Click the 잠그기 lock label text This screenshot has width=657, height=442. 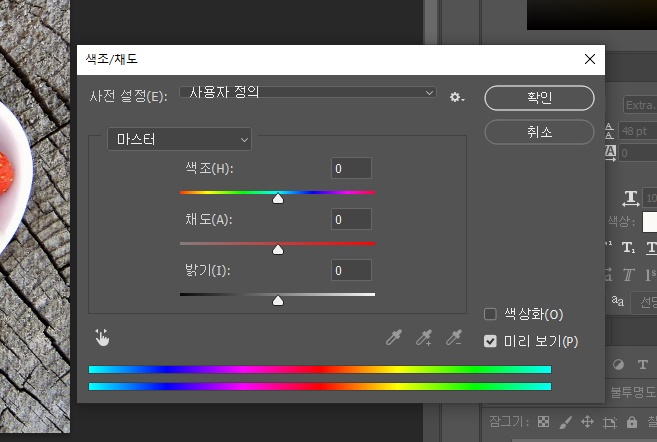click(x=509, y=421)
